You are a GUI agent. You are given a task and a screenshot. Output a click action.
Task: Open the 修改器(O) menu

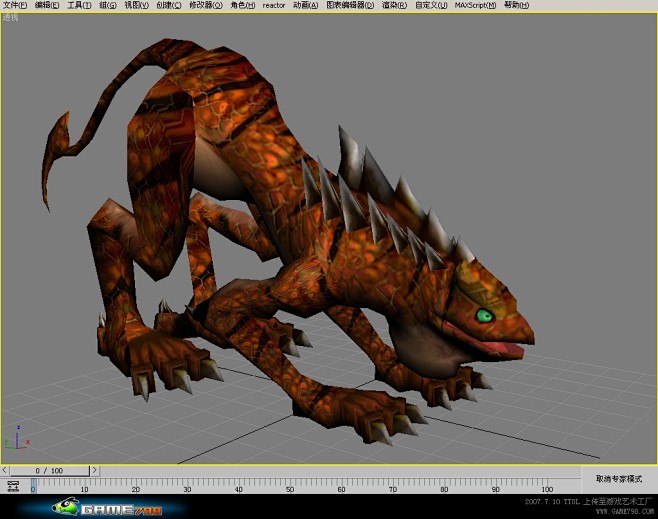coord(206,5)
